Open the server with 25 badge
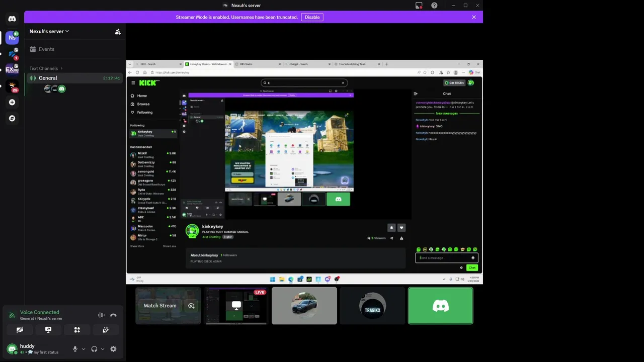The width and height of the screenshot is (644, 362). tap(12, 86)
